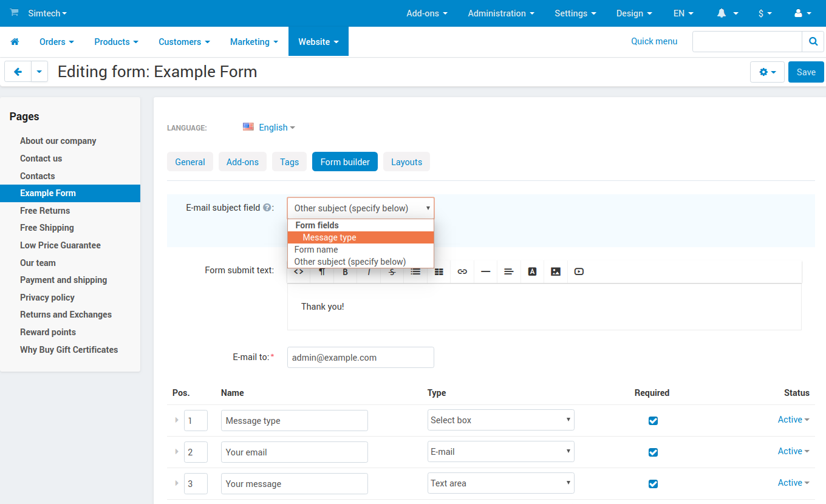Screen dimensions: 826x504
Task: Open text alignment options in editor
Action: pos(509,271)
